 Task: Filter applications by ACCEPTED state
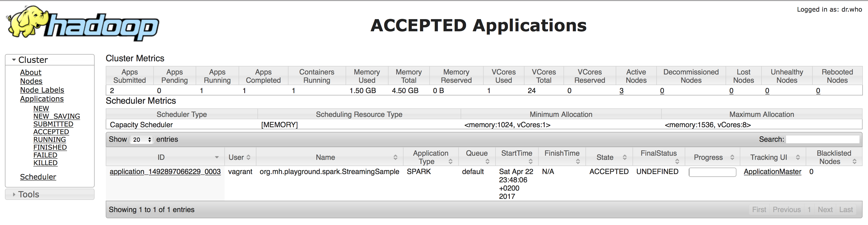point(51,132)
